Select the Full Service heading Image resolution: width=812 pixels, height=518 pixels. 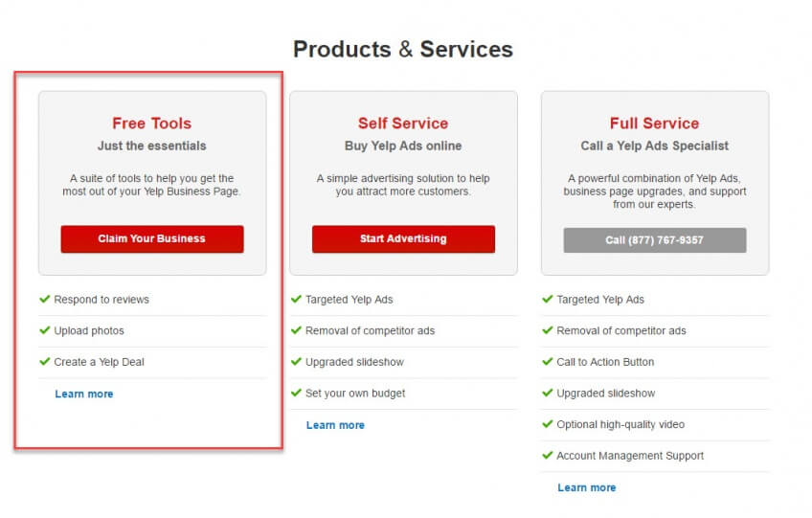[x=654, y=124]
